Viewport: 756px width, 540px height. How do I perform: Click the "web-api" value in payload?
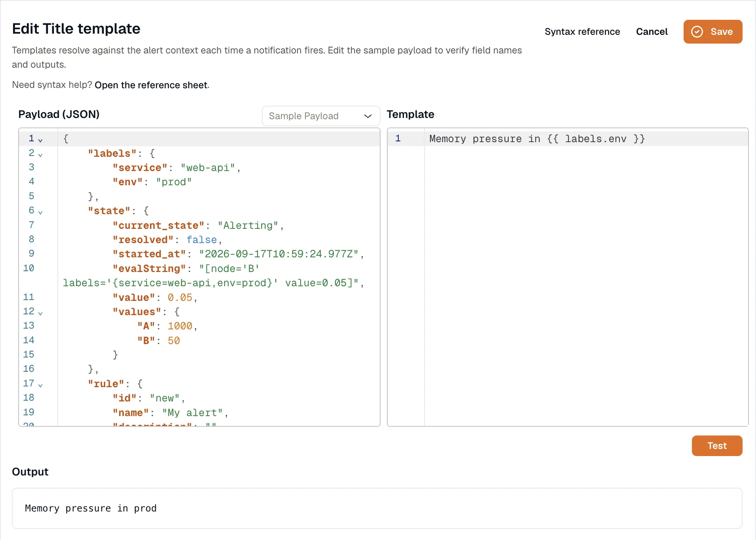208,168
